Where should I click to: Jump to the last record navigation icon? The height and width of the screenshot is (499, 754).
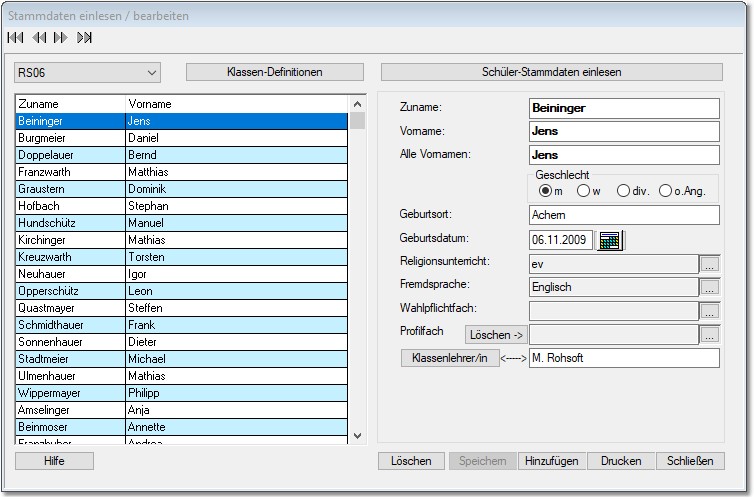click(85, 38)
